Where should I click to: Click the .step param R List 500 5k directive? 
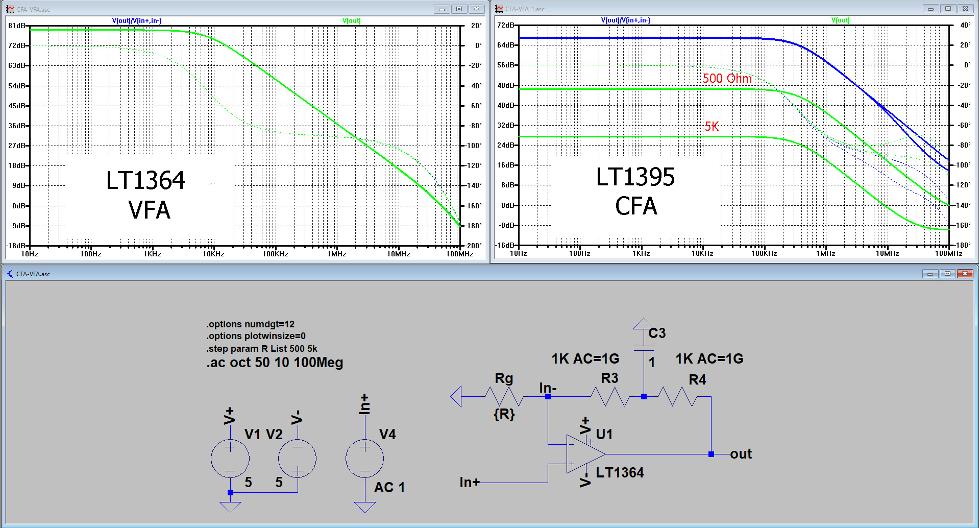[262, 349]
